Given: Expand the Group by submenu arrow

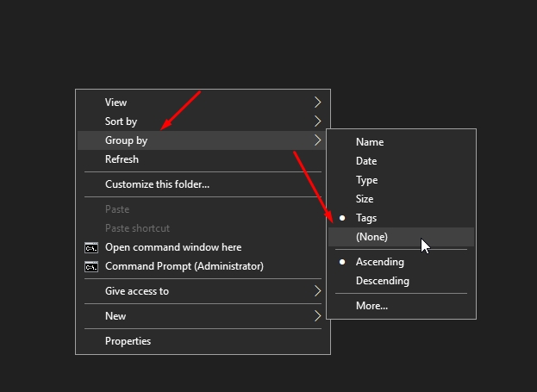Looking at the screenshot, I should click(x=318, y=140).
